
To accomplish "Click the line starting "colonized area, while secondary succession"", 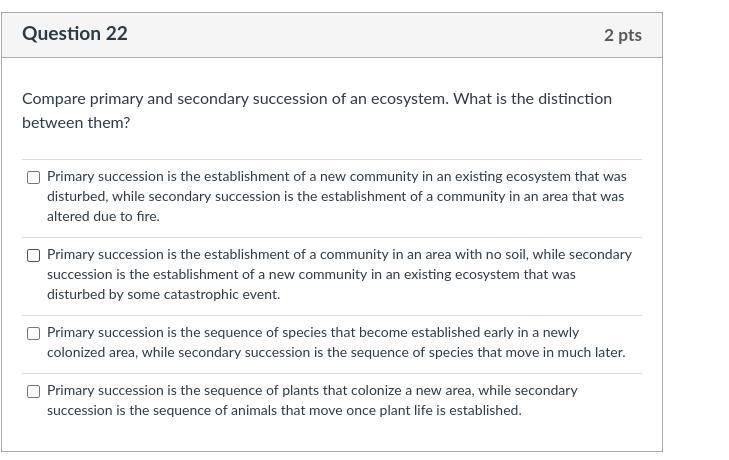I will point(335,352).
